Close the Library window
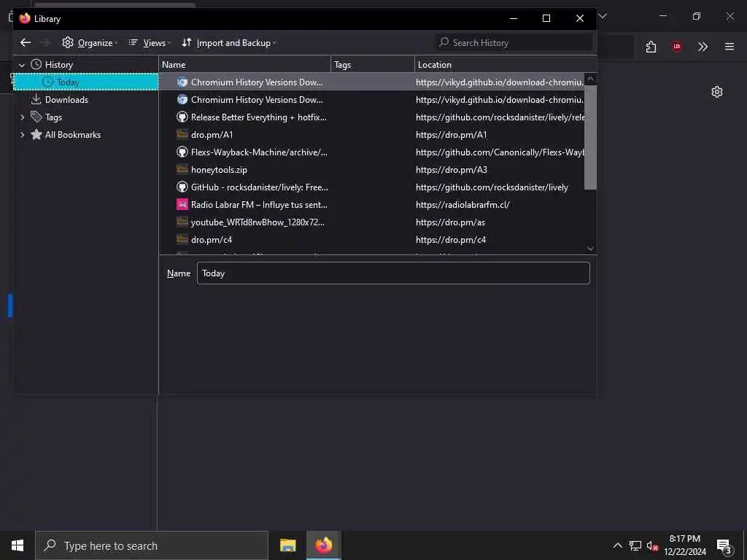The height and width of the screenshot is (560, 747). point(580,18)
